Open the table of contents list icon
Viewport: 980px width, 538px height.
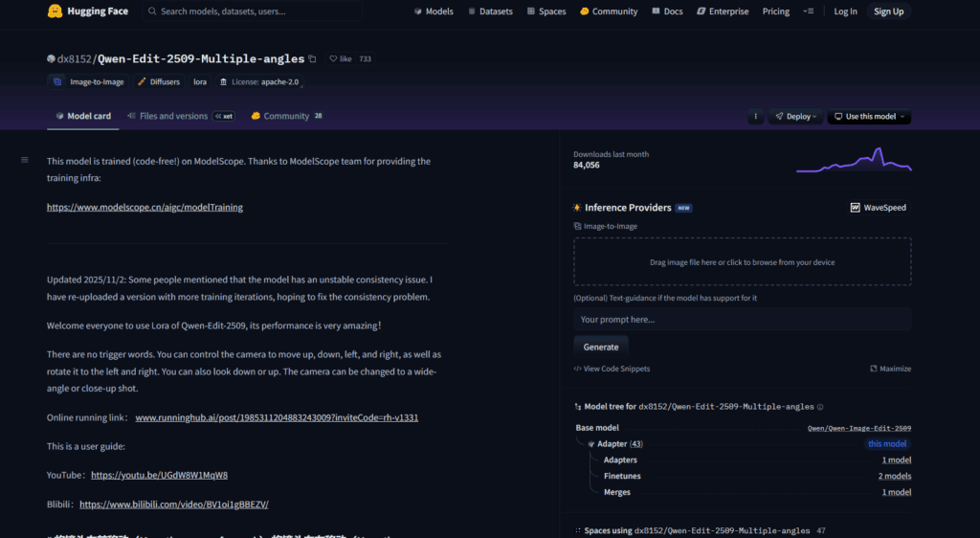pos(24,160)
